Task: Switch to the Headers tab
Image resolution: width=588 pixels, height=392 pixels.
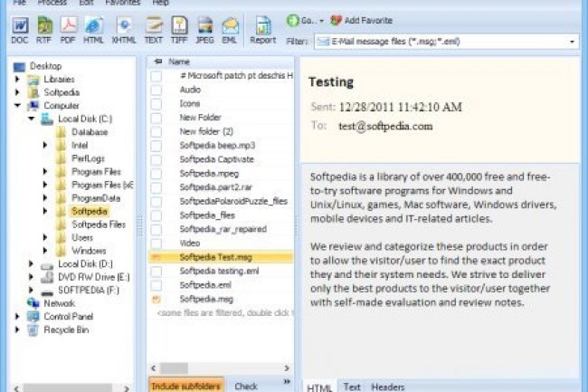Action: point(388,386)
